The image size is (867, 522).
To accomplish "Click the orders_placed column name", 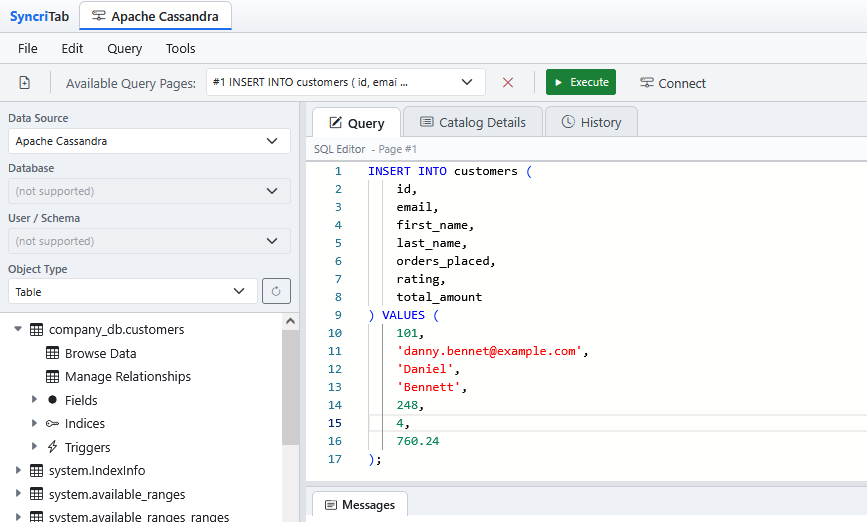I will (442, 261).
